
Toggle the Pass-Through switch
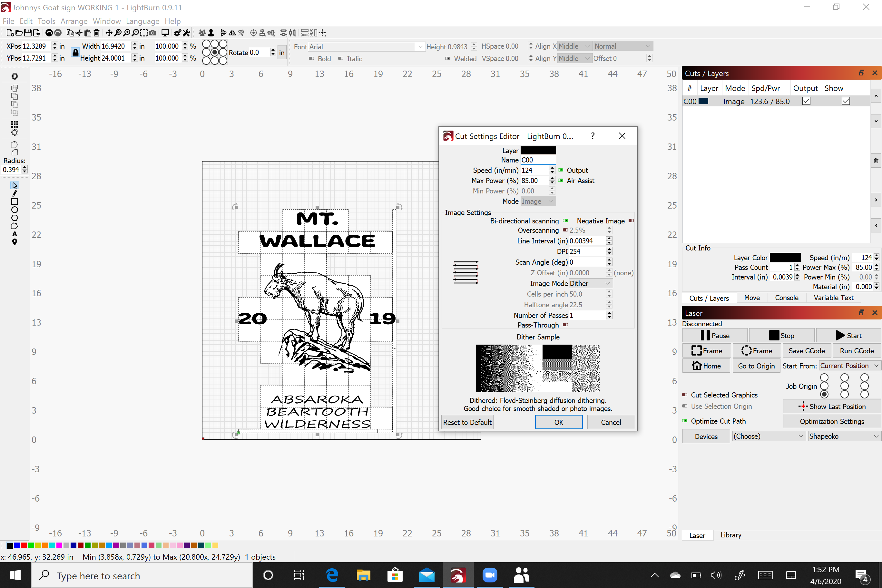coord(565,325)
